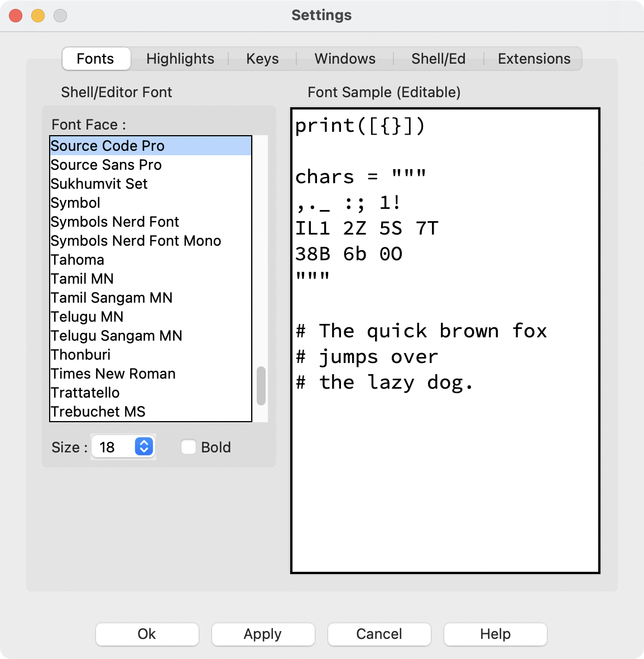Click the font list scrollbar thumb
The height and width of the screenshot is (659, 644).
point(260,385)
